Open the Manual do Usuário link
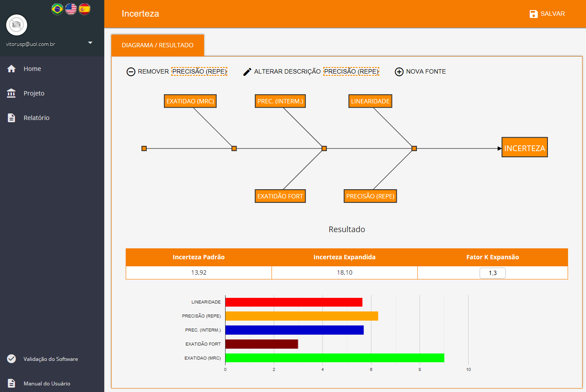The height and width of the screenshot is (392, 586). click(46, 383)
